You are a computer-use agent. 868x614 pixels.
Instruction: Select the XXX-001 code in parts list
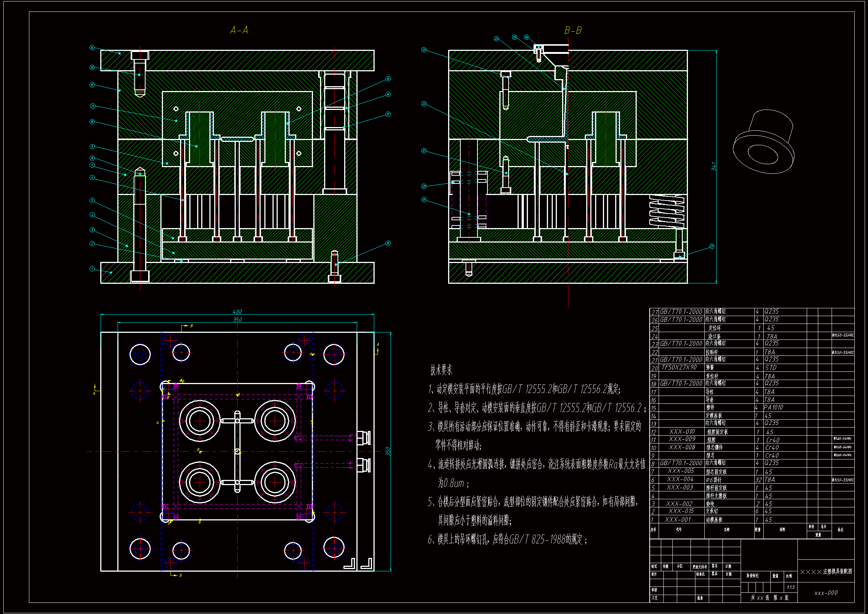(678, 520)
